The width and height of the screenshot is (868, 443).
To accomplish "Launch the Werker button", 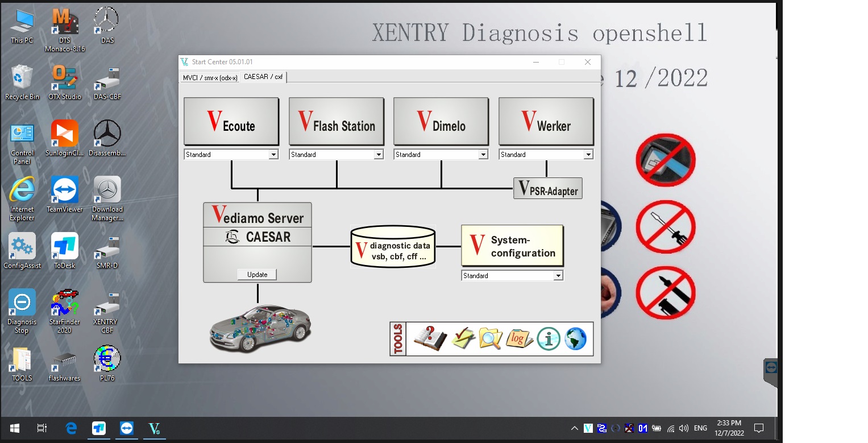I will click(546, 121).
